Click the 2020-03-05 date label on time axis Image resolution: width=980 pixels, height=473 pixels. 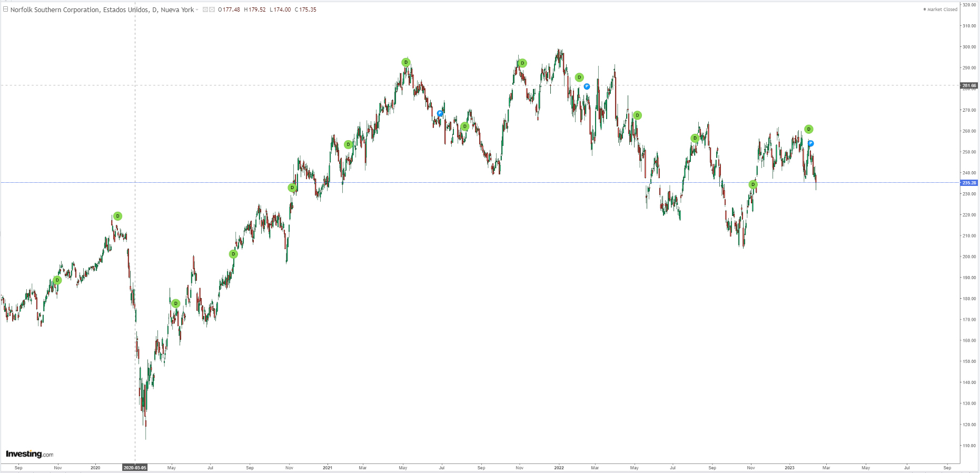pos(135,468)
